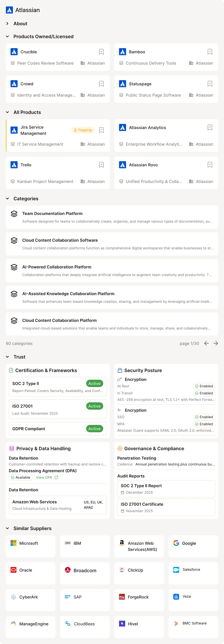Open the View DPA link
Viewport: 224px width, 644px height.
click(44, 477)
